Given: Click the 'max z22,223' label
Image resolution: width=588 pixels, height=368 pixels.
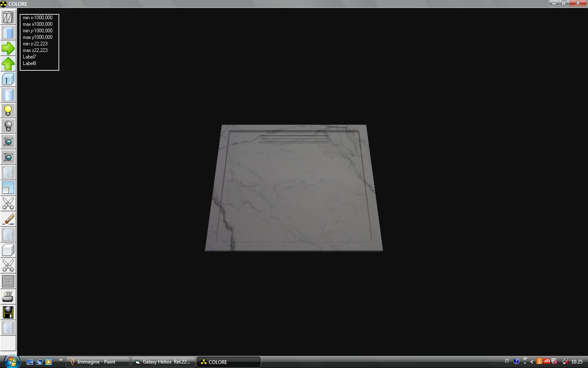Looking at the screenshot, I should pyautogui.click(x=35, y=50).
